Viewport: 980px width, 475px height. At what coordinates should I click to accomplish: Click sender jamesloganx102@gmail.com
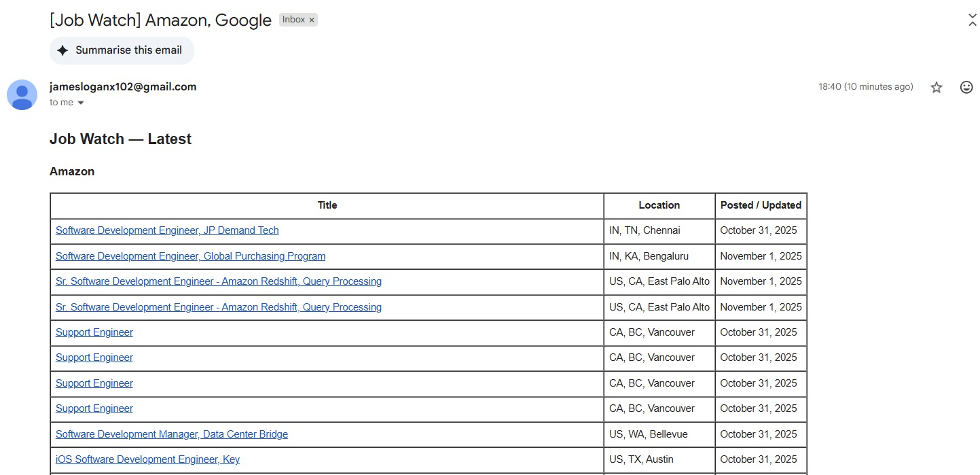123,87
